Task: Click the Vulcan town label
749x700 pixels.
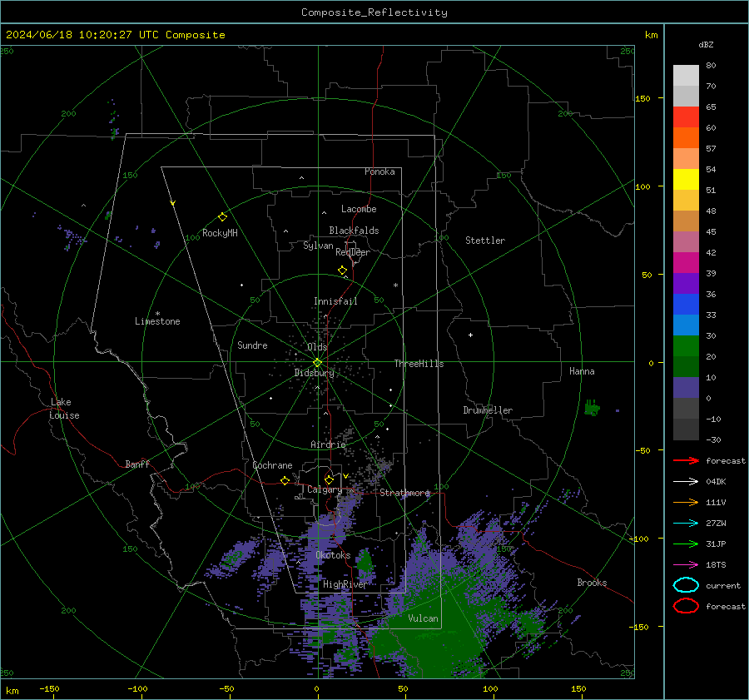Action: [x=423, y=618]
